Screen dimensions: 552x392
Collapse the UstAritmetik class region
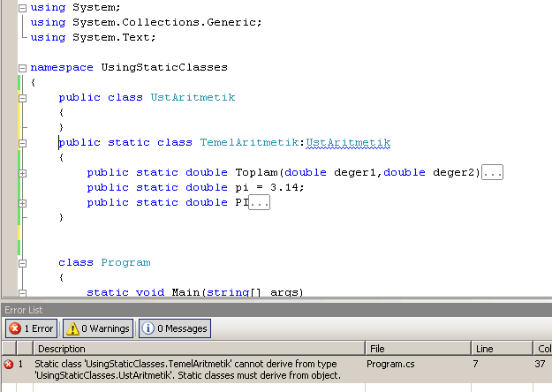22,97
